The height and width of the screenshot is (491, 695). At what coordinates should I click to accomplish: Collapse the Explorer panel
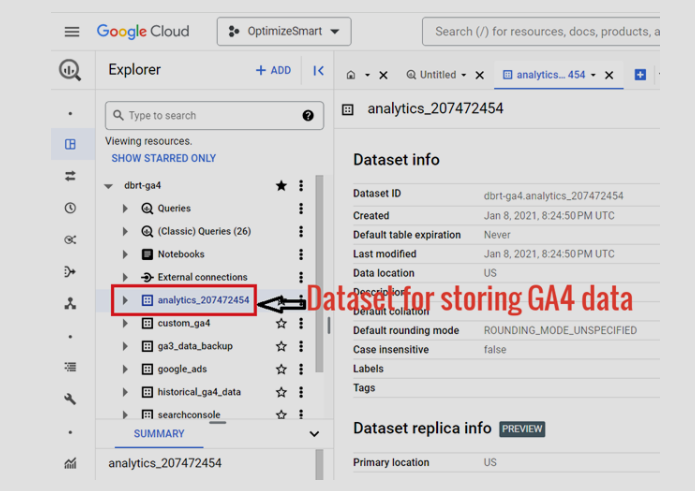[x=318, y=70]
